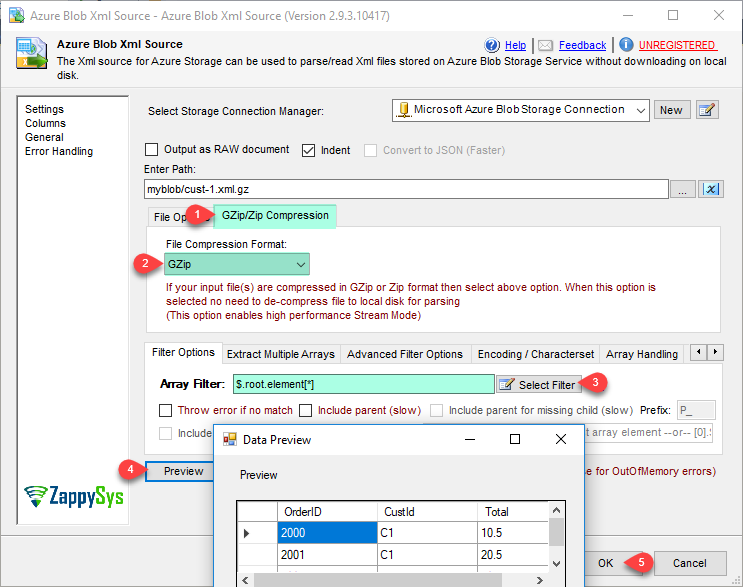743x587 pixels.
Task: Click the browse (...) path button
Action: pos(682,190)
